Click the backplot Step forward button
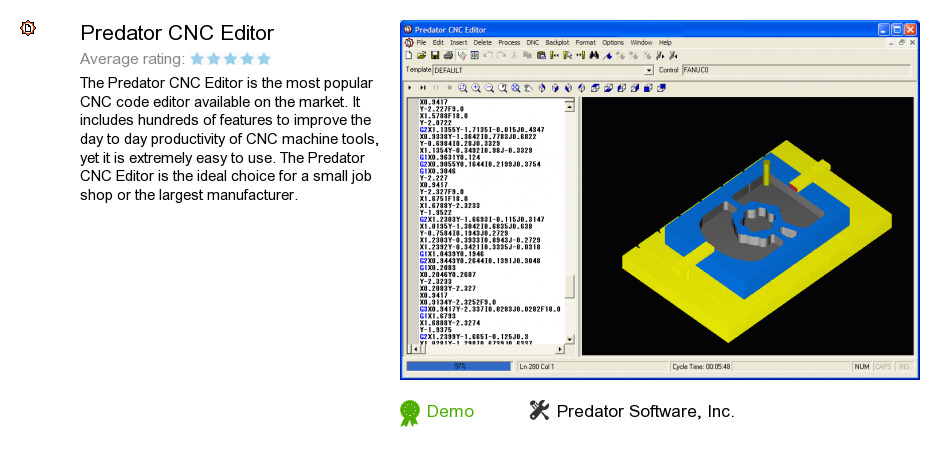Image resolution: width=940 pixels, height=457 pixels. click(x=423, y=88)
